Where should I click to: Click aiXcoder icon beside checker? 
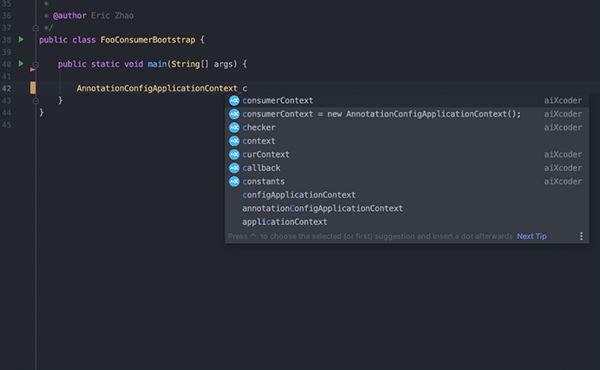pos(234,127)
